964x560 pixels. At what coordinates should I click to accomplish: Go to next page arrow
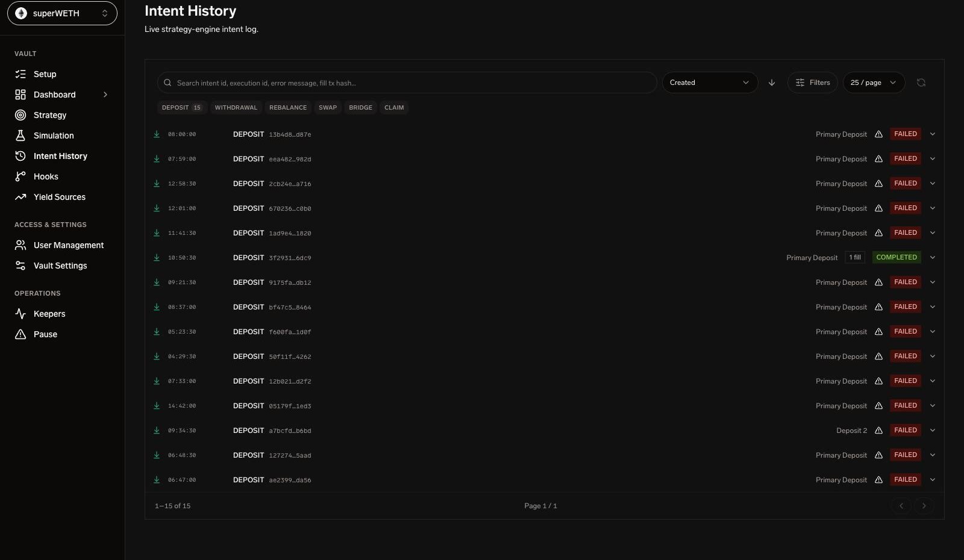point(924,506)
